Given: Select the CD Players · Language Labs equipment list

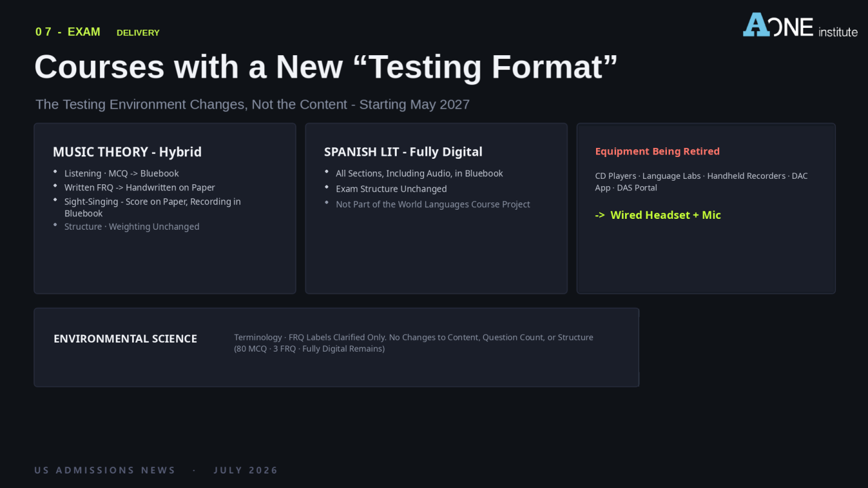Looking at the screenshot, I should click(x=701, y=182).
